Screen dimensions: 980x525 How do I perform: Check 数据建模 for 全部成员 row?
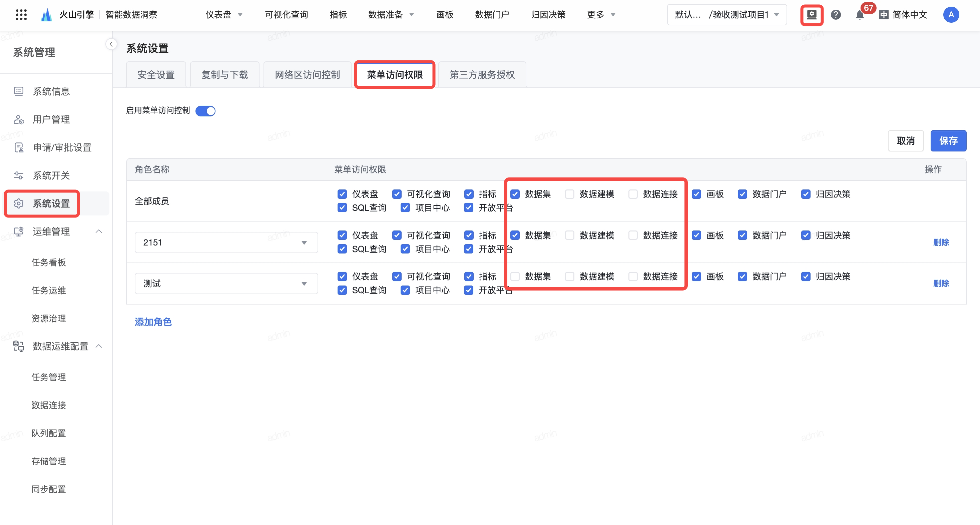tap(569, 194)
